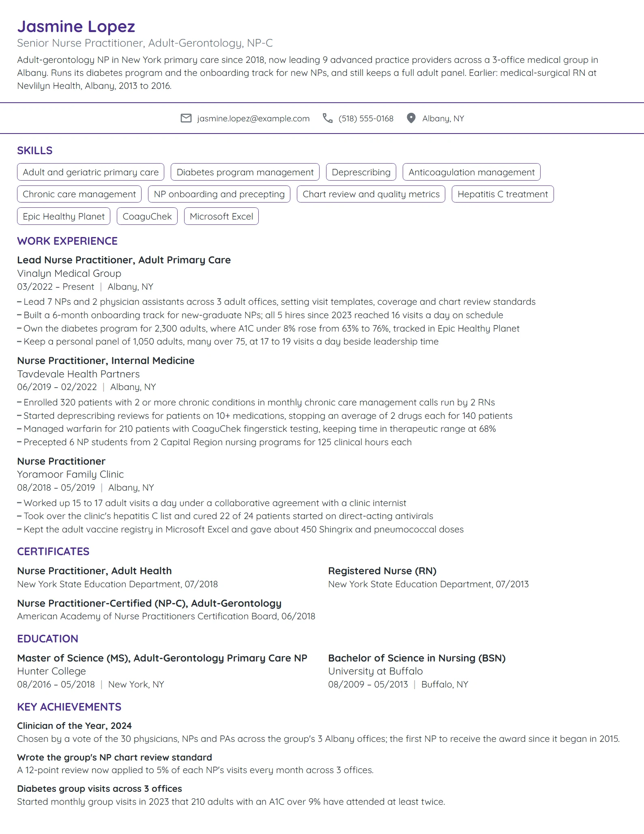This screenshot has width=644, height=834.
Task: Click the Nurse Practitioner, Internal Medicine job title
Action: tap(106, 361)
